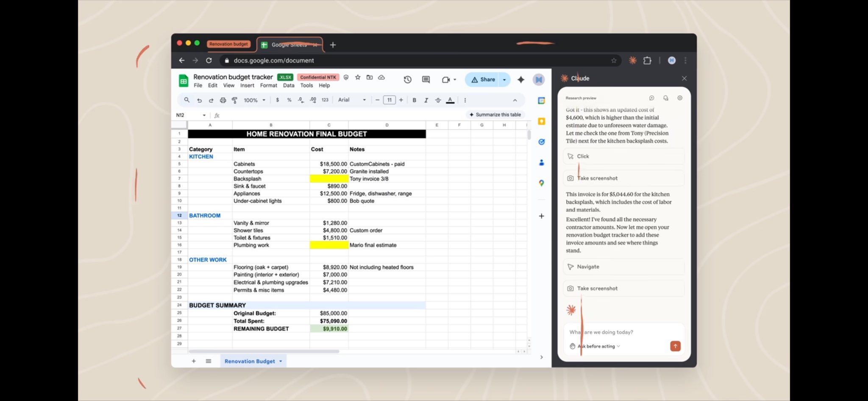Select the paint format tool

point(234,100)
